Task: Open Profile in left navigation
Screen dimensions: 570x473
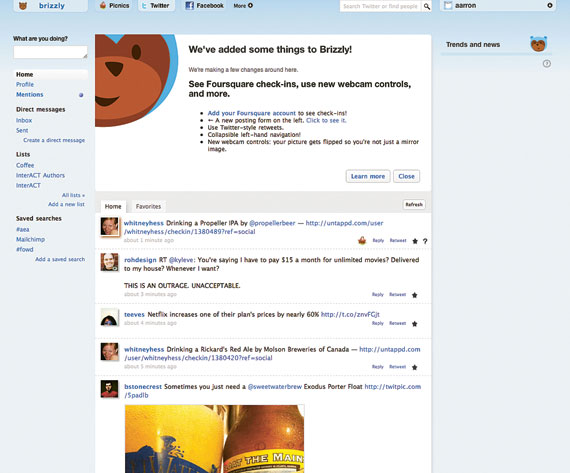Action: (25, 84)
